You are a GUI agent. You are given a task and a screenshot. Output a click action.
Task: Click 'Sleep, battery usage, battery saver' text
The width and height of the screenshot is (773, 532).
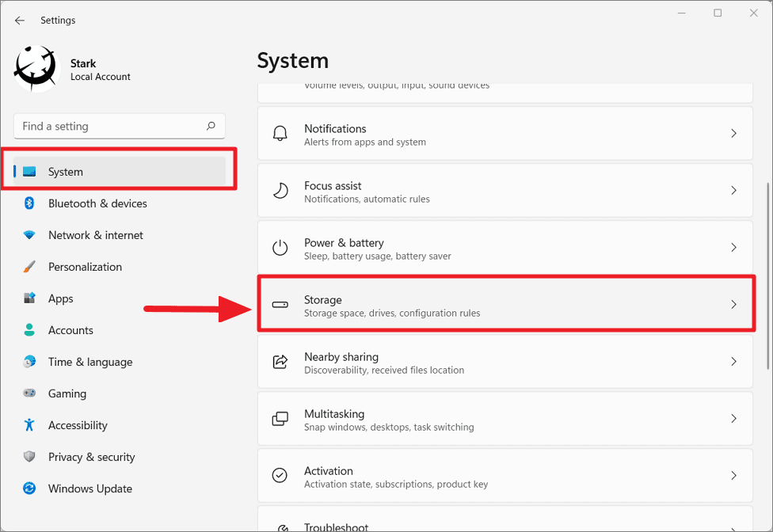tap(378, 256)
